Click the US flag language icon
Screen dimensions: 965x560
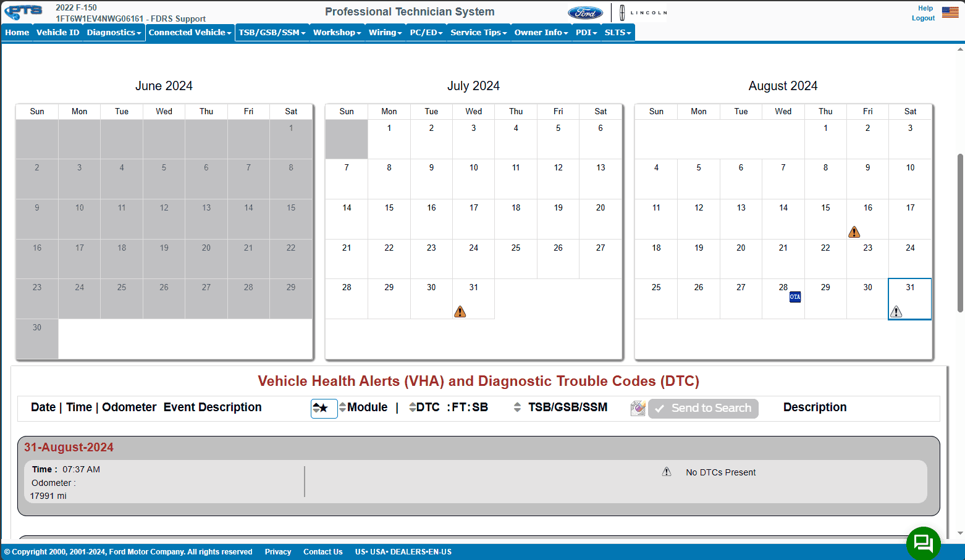[x=950, y=12]
